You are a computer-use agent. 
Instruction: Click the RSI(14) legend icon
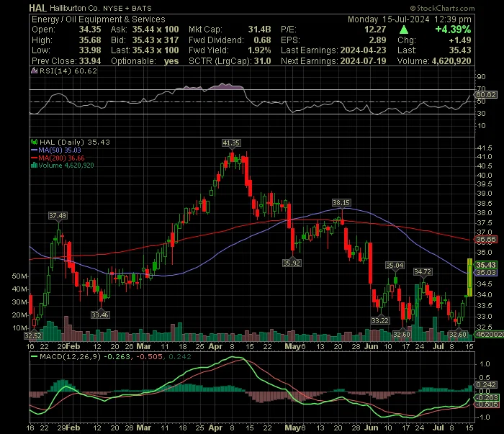point(34,71)
